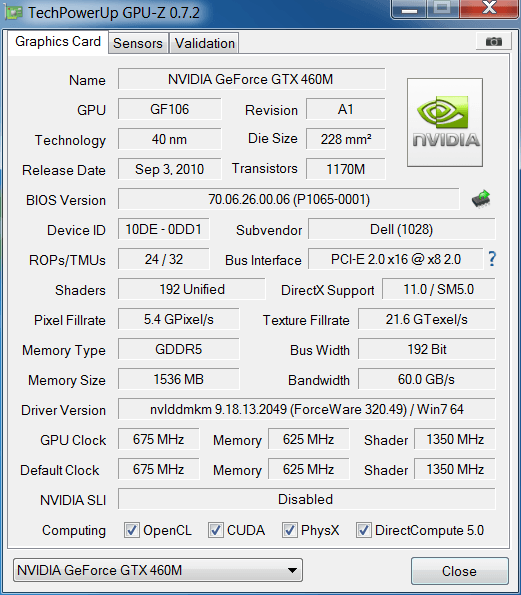The height and width of the screenshot is (595, 521).
Task: Click the GPU-Z title bar app icon
Action: point(14,13)
